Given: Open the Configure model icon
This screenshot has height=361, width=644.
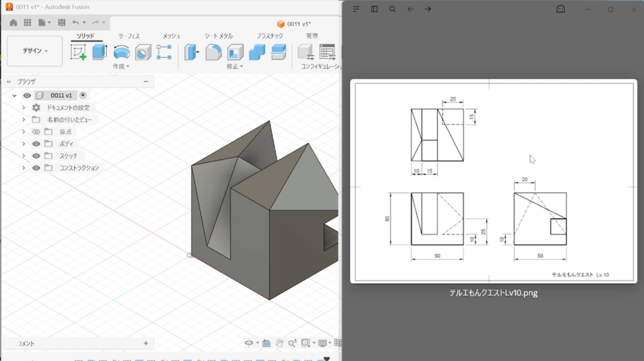Looking at the screenshot, I should (305, 52).
